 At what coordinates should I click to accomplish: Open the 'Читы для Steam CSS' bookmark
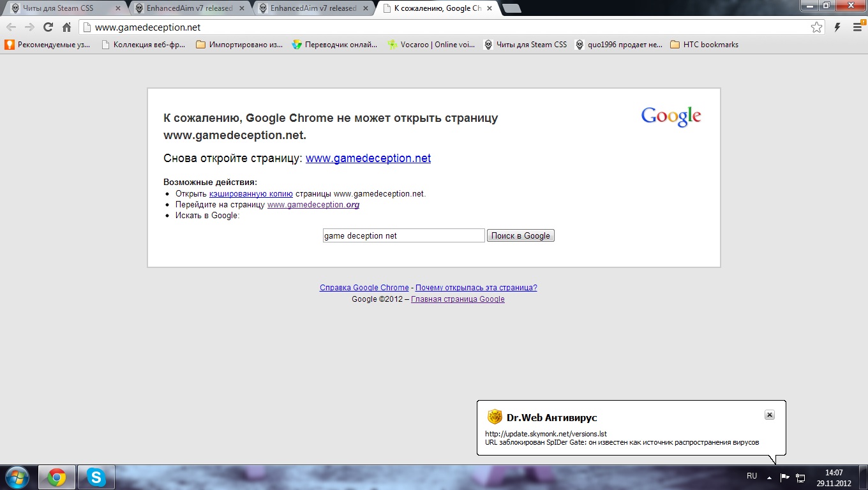[x=525, y=45]
